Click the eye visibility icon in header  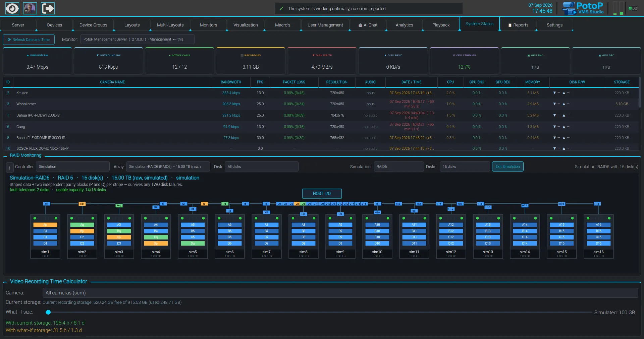tap(12, 8)
